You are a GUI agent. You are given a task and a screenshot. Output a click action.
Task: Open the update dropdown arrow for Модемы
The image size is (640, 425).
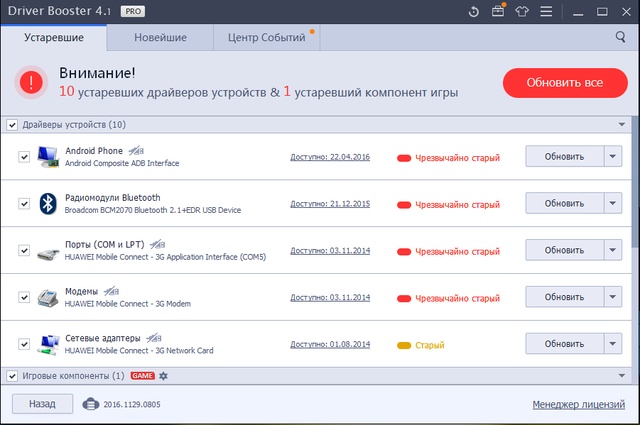point(613,297)
